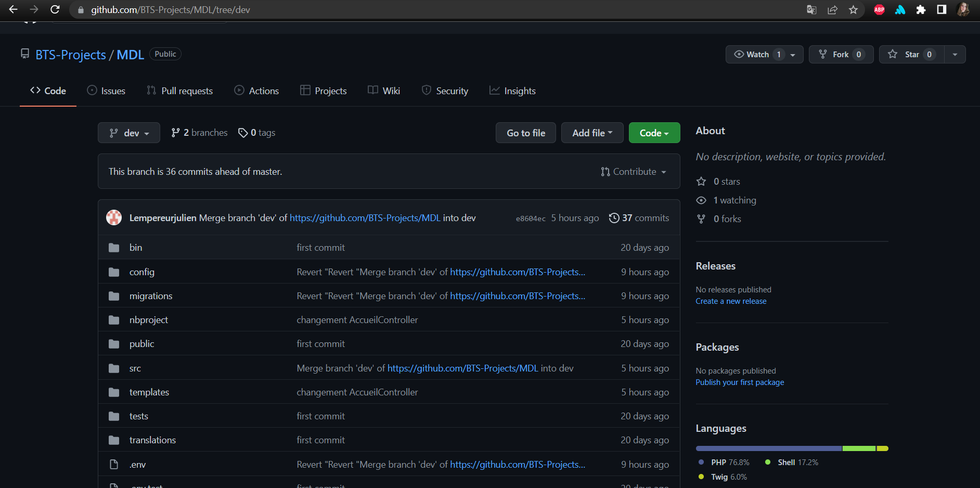
Task: Open the Add file dropdown
Action: [592, 133]
